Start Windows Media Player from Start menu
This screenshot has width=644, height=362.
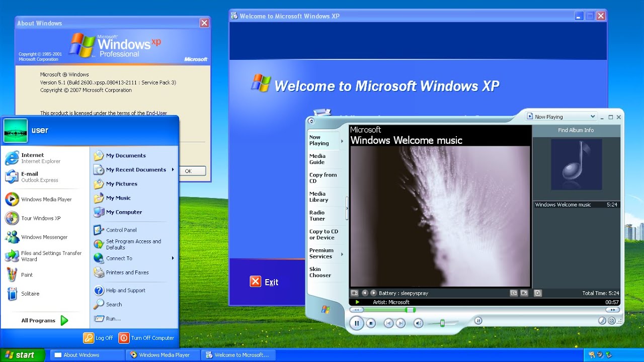coord(45,199)
